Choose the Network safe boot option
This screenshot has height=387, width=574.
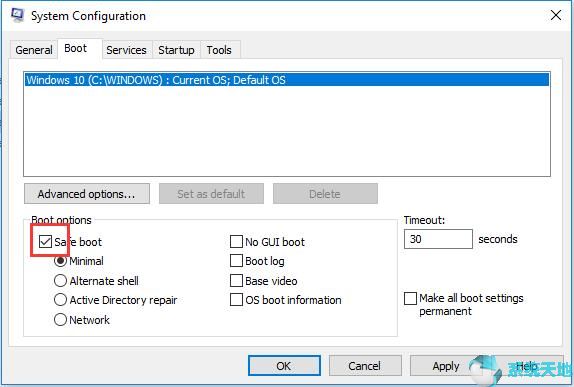tap(60, 320)
